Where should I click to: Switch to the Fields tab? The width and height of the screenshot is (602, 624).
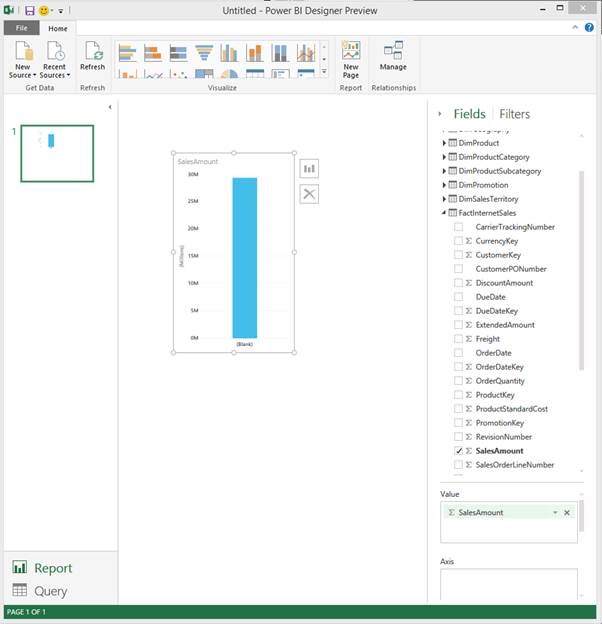pyautogui.click(x=470, y=114)
